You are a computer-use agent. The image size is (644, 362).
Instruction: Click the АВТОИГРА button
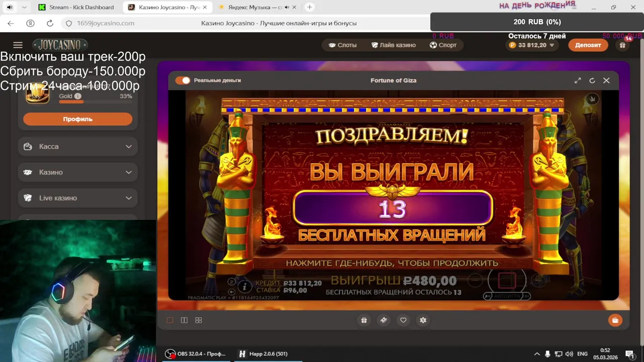pyautogui.click(x=507, y=297)
